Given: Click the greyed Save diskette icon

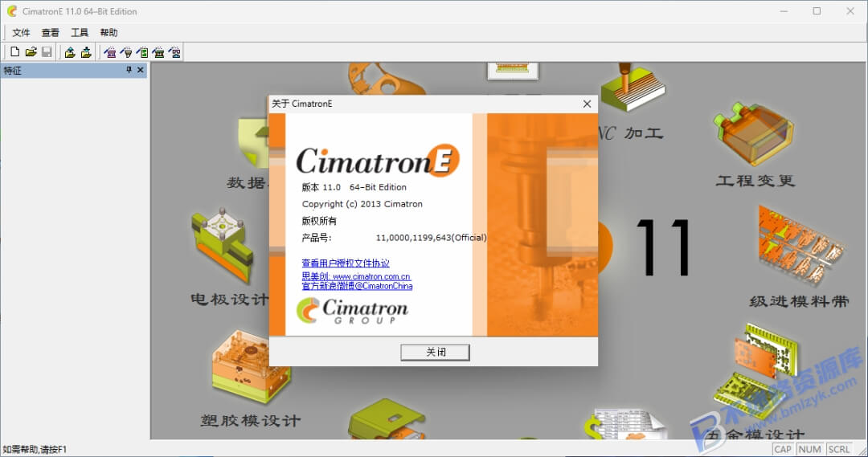Looking at the screenshot, I should (47, 52).
